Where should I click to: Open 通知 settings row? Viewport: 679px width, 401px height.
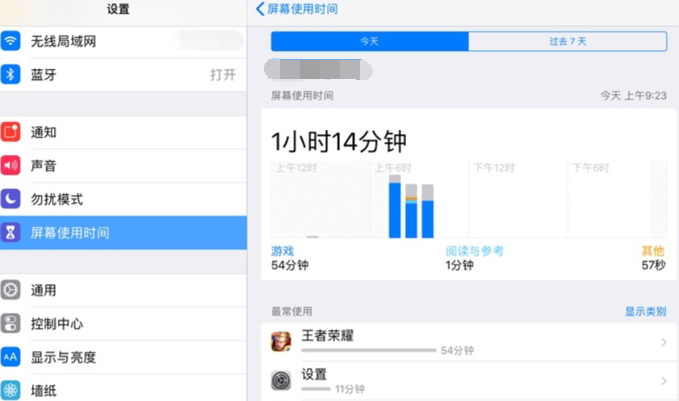[123, 132]
